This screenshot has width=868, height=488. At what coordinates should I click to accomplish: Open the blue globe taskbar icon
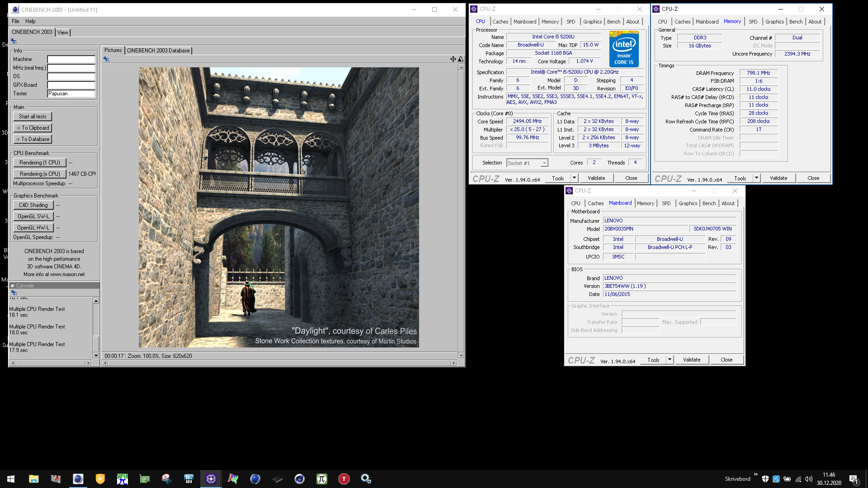click(255, 479)
